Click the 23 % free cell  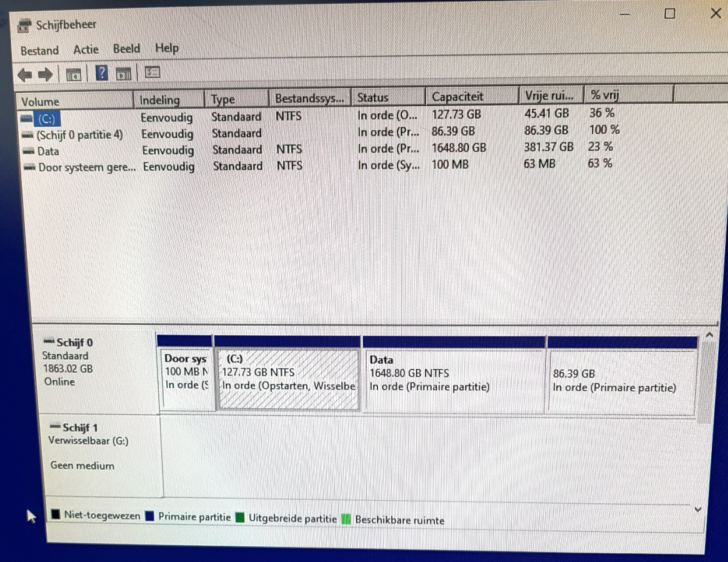[x=601, y=146]
